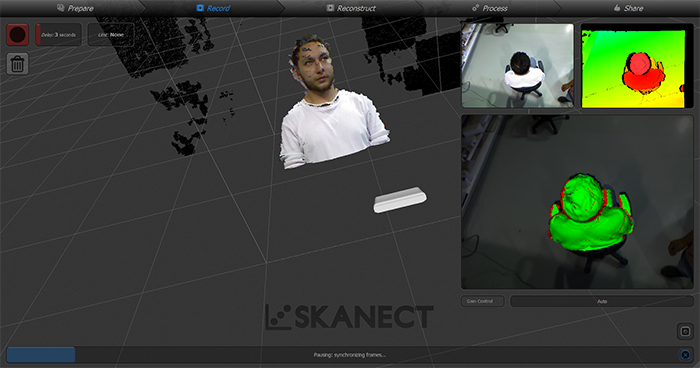Delete the scan with the trash icon
Image resolution: width=700 pixels, height=368 pixels.
18,64
